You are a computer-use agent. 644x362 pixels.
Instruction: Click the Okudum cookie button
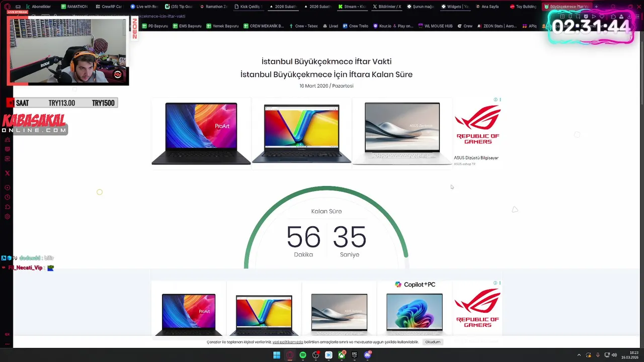tap(433, 342)
